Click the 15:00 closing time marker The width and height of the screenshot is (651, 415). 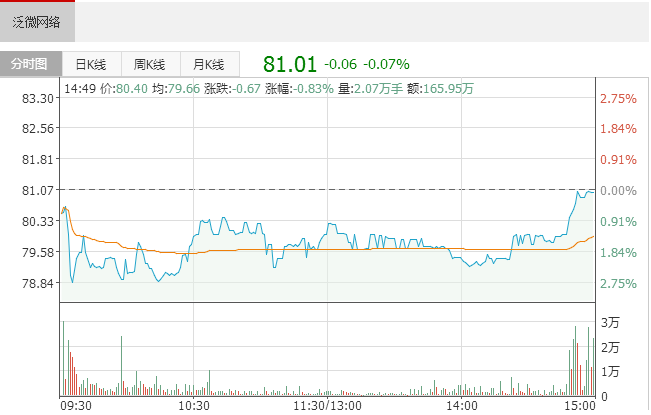[579, 406]
